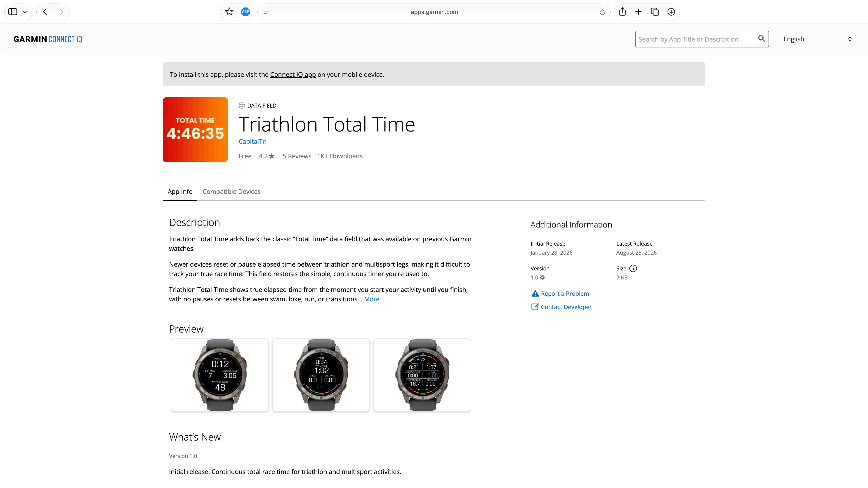Open the CapitalTri developer page
Viewport: 868px width, 488px height.
(252, 141)
